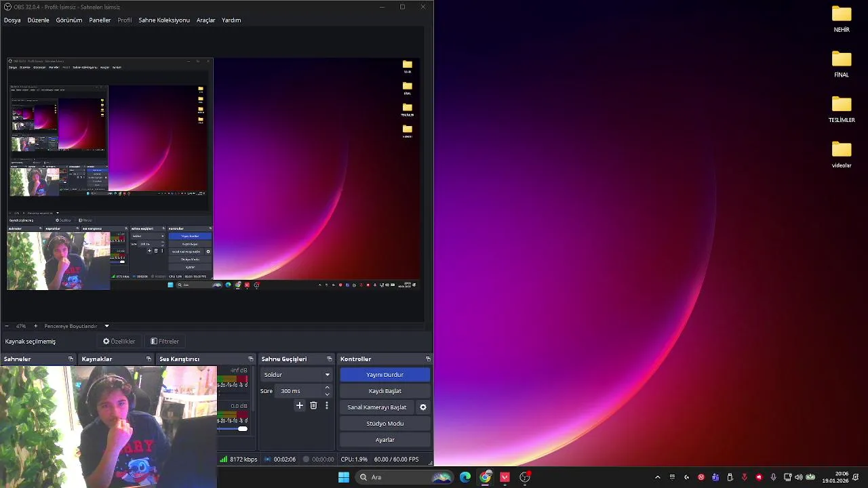868x488 pixels.
Task: Open the Sahne Koleksiyonu menu
Action: tap(164, 20)
